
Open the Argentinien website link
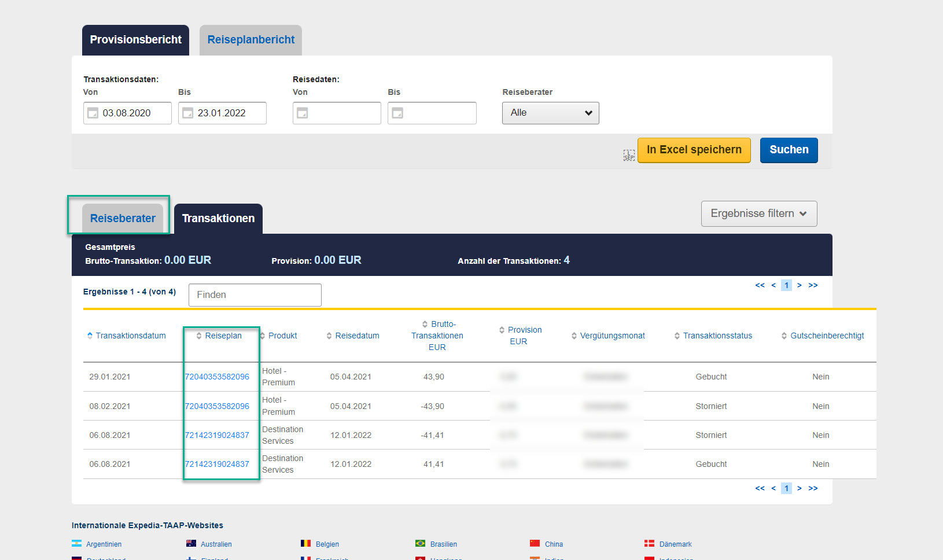[x=104, y=544]
